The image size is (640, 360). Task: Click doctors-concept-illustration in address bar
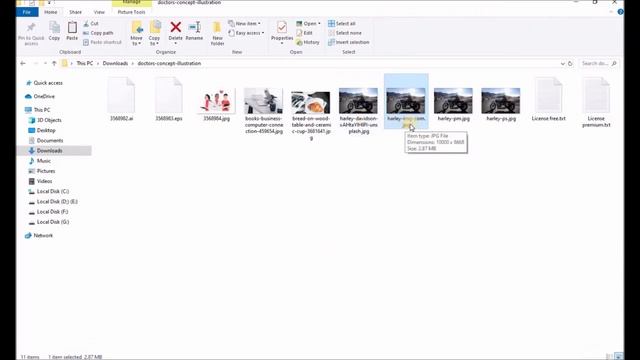coord(169,64)
